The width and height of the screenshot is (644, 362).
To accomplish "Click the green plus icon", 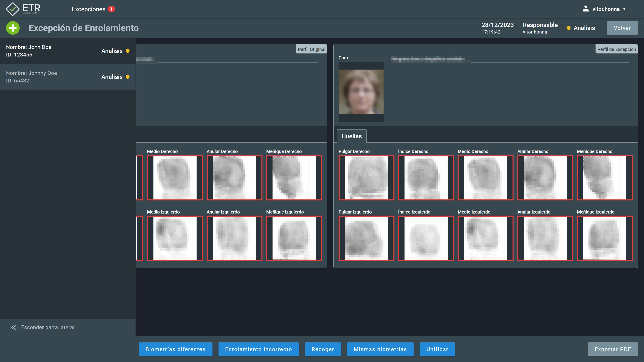I will [13, 28].
